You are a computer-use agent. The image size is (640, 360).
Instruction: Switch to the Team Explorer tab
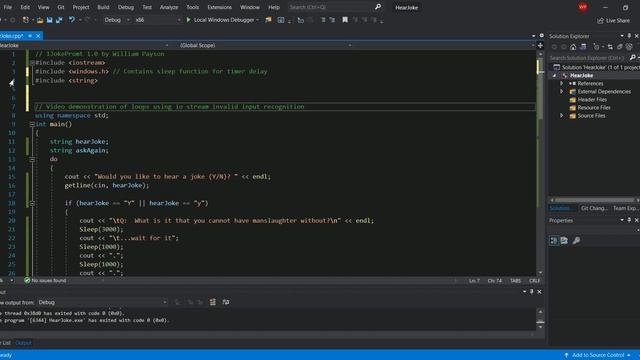click(x=625, y=208)
